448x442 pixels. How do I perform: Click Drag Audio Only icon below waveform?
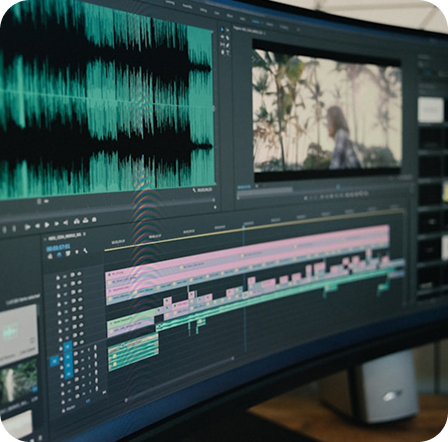click(46, 201)
